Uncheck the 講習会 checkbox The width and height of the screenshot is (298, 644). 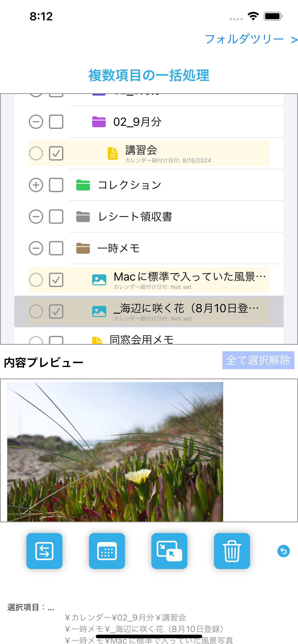point(56,153)
